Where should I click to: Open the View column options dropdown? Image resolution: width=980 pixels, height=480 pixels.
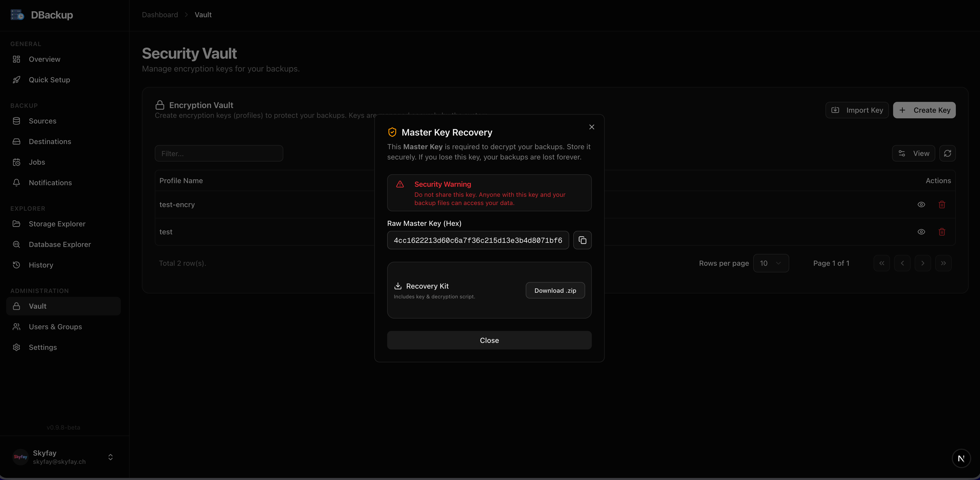[x=913, y=153]
